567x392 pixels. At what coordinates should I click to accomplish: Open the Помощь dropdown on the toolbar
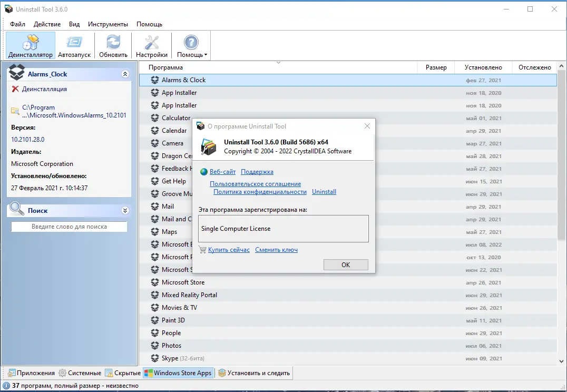pyautogui.click(x=190, y=45)
